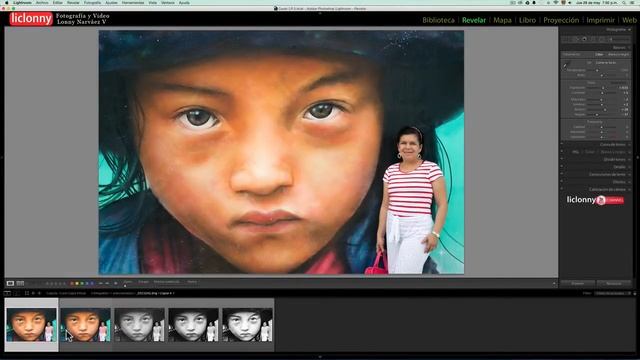Image resolution: width=640 pixels, height=360 pixels.
Task: Go forward using the filmstrip forward arrow
Action: click(x=39, y=293)
